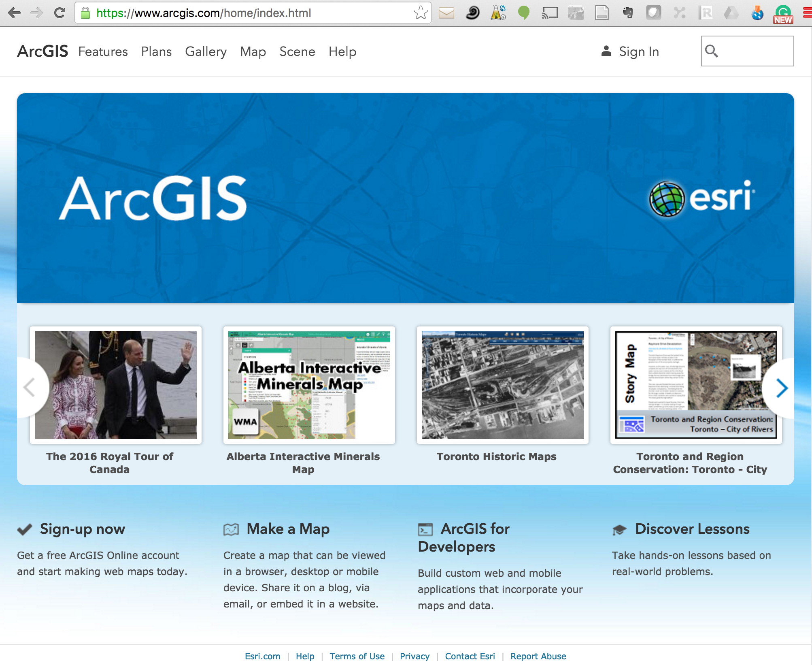This screenshot has width=812, height=665.
Task: Click the browser forward arrow
Action: (x=36, y=13)
